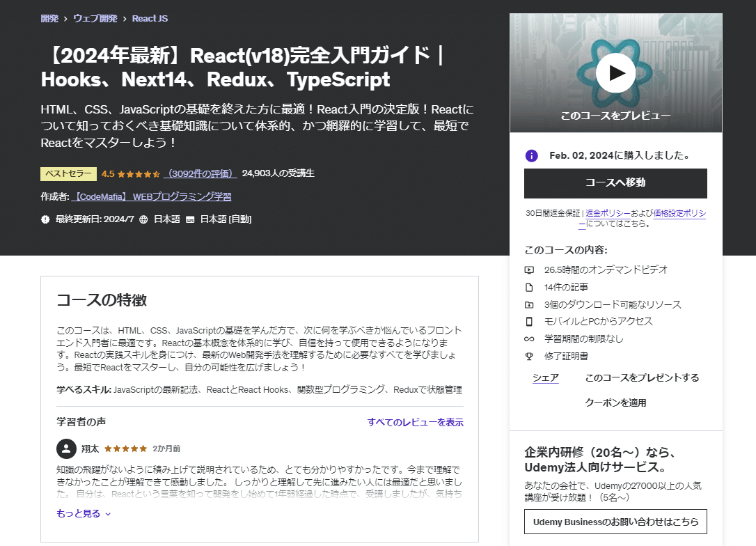Open the React JS breadcrumb
The width and height of the screenshot is (756, 546).
(150, 19)
